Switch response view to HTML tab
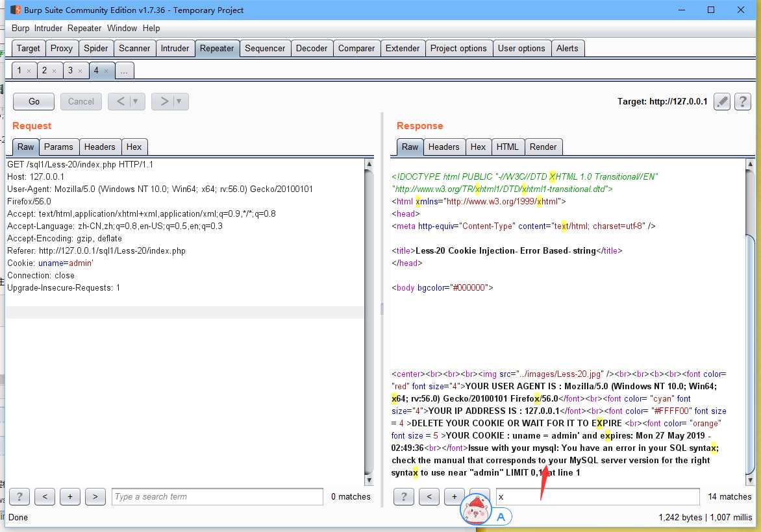Image resolution: width=761 pixels, height=532 pixels. point(507,147)
